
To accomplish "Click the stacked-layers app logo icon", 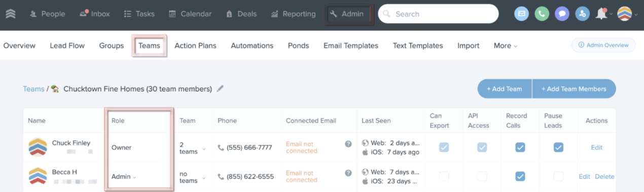I will [10, 14].
